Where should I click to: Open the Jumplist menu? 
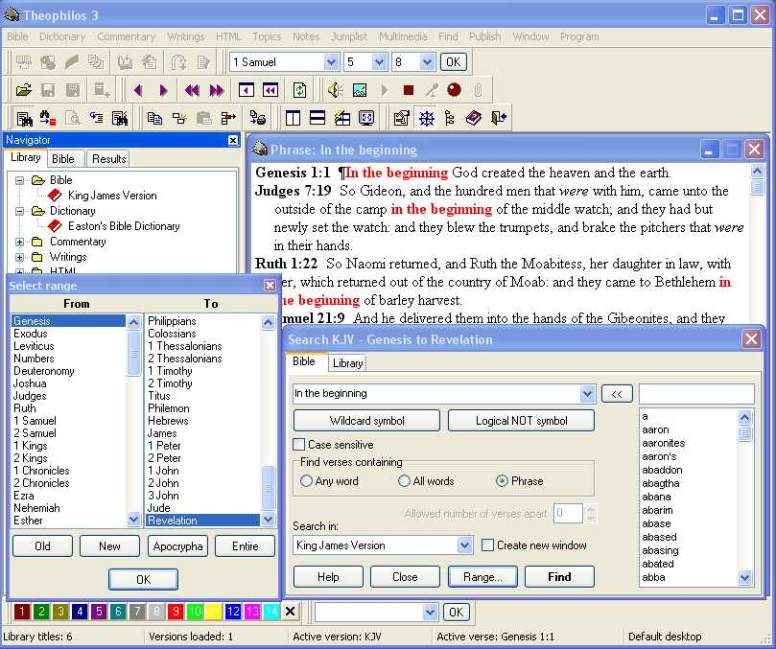349,37
